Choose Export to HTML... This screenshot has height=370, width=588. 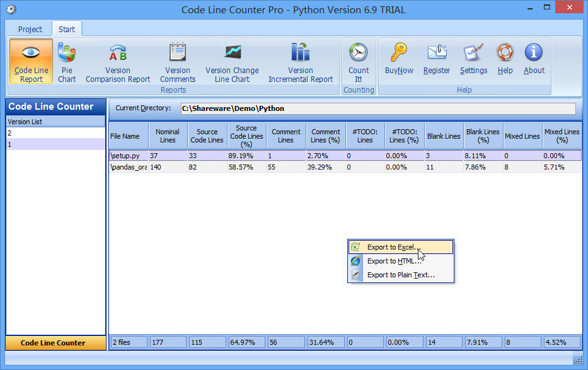tap(401, 261)
